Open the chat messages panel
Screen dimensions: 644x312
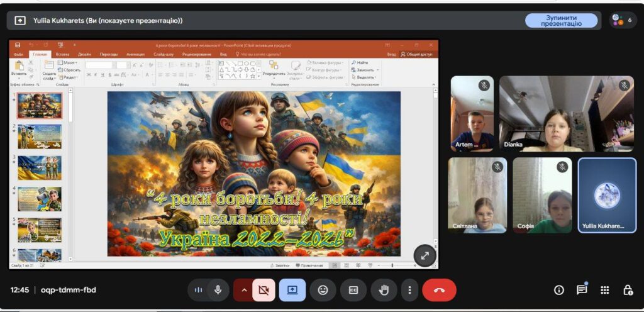[x=582, y=290]
